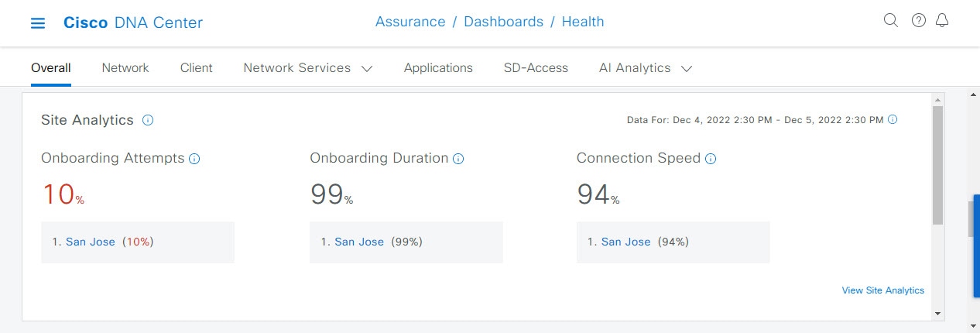Click the View Site Analytics link

pos(883,290)
